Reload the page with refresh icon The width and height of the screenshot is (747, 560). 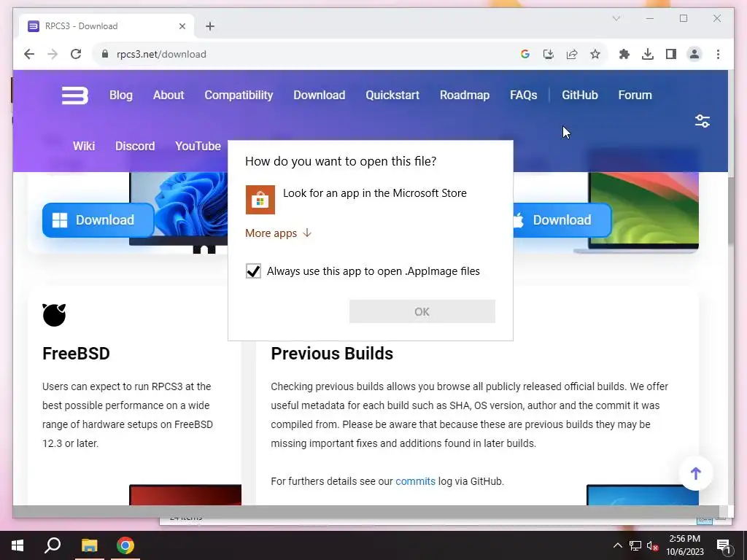pos(76,54)
